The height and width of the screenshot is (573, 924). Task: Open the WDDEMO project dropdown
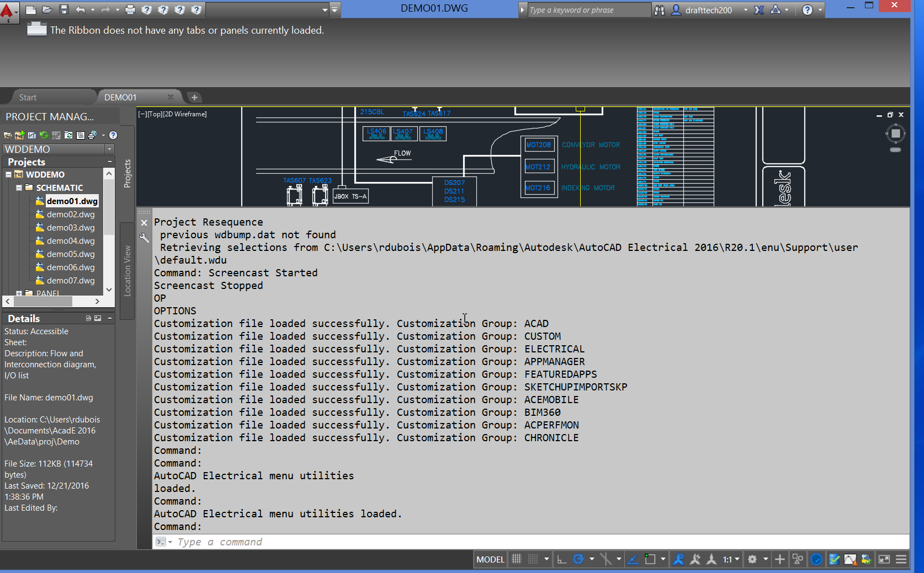pyautogui.click(x=109, y=149)
